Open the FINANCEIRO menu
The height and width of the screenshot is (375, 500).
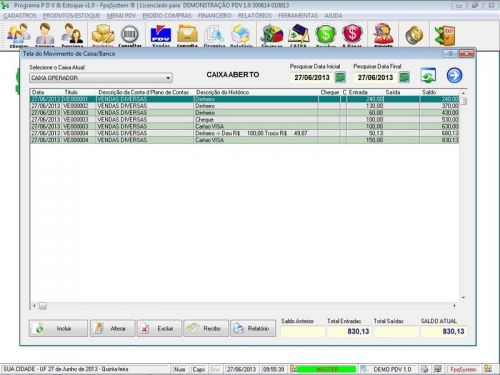point(215,16)
